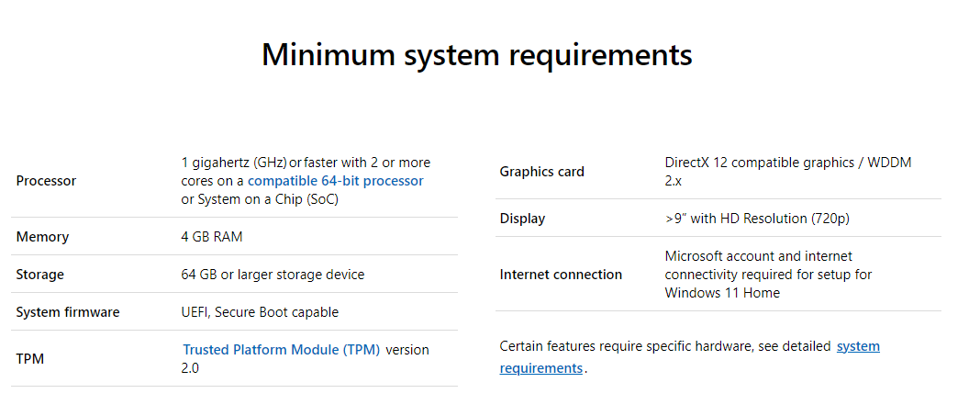Click the Minimum system requirements heading
The width and height of the screenshot is (980, 416).
click(477, 54)
